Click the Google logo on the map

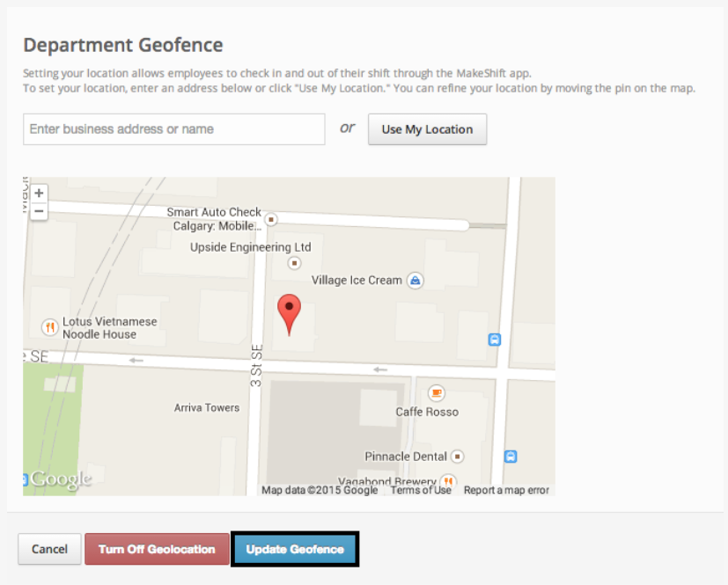point(61,479)
